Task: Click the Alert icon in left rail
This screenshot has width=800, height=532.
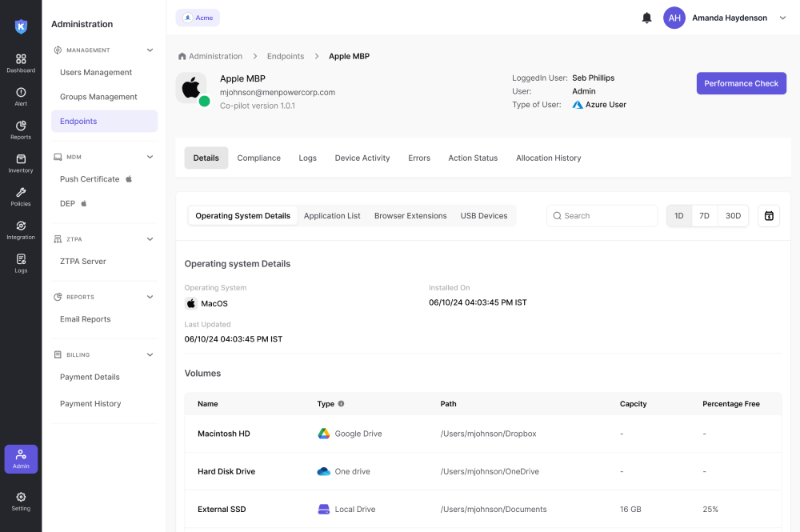Action: pyautogui.click(x=21, y=96)
